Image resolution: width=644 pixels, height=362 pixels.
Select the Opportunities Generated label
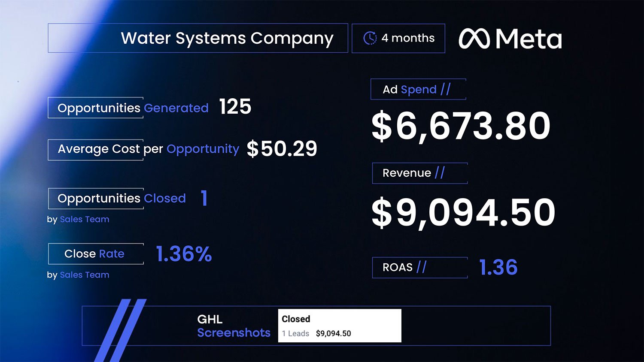(133, 108)
